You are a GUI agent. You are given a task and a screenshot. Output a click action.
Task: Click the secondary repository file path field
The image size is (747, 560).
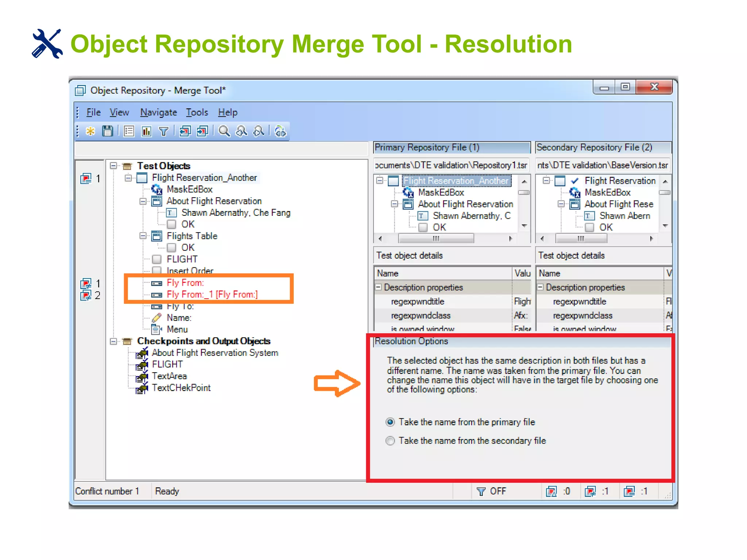pyautogui.click(x=603, y=165)
